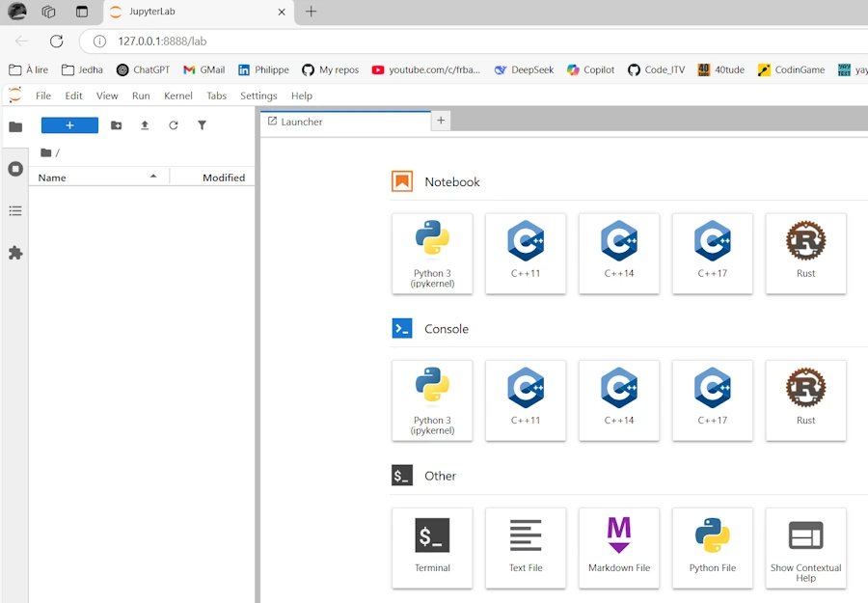Open the Run menu
868x603 pixels.
pos(141,96)
